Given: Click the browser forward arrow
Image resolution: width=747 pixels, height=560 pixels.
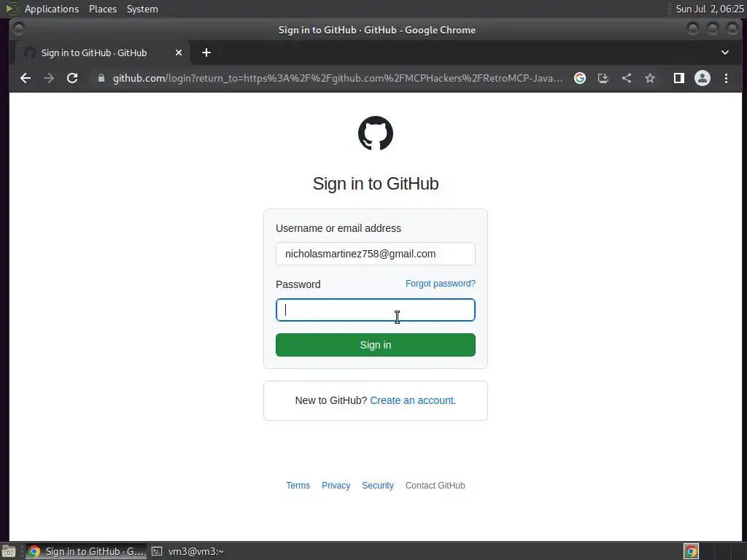Looking at the screenshot, I should point(49,78).
